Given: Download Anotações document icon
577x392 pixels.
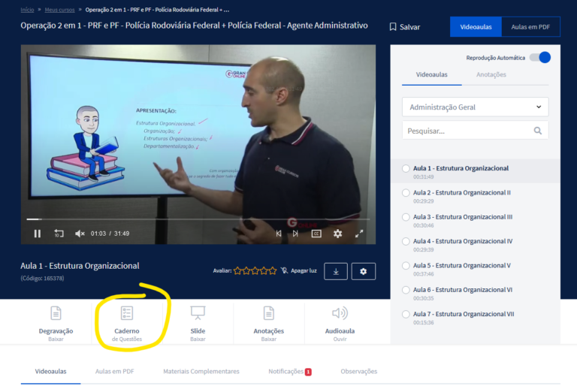Looking at the screenshot, I should (269, 313).
